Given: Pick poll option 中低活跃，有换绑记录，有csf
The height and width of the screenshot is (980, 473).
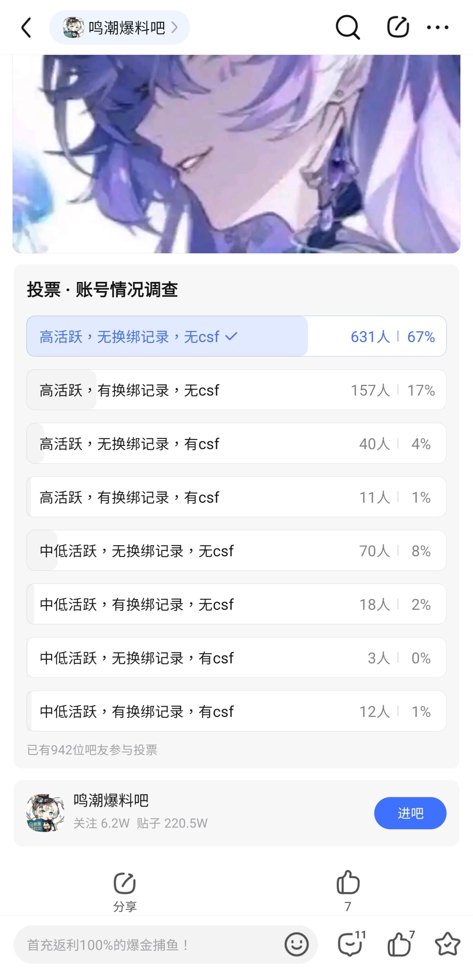Looking at the screenshot, I should (x=236, y=711).
